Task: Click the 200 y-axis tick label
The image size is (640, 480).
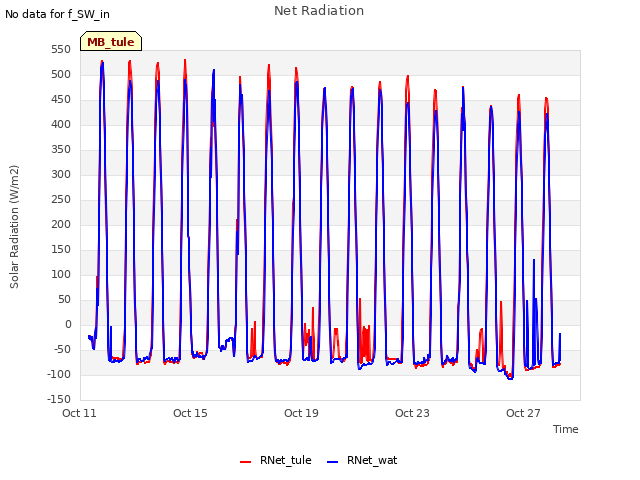Action: click(61, 224)
